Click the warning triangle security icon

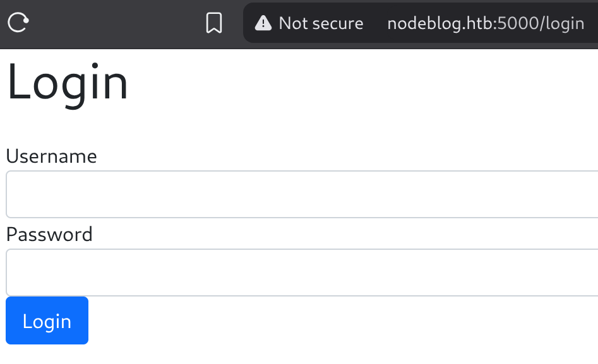[x=263, y=23]
